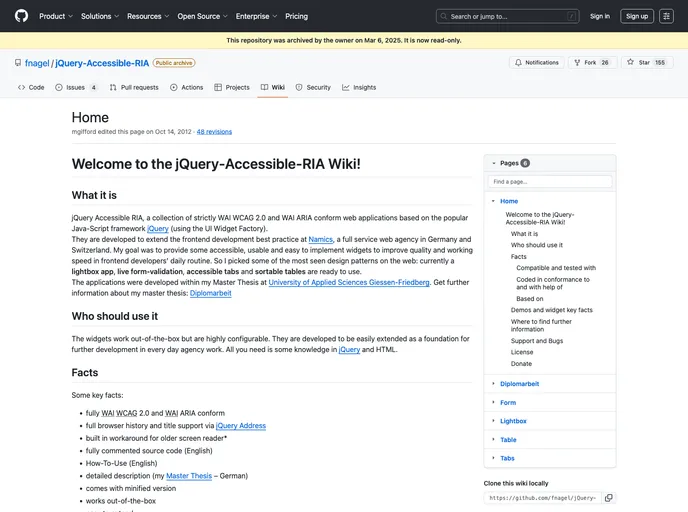
Task: Open the Tabs wiki page
Action: (507, 458)
